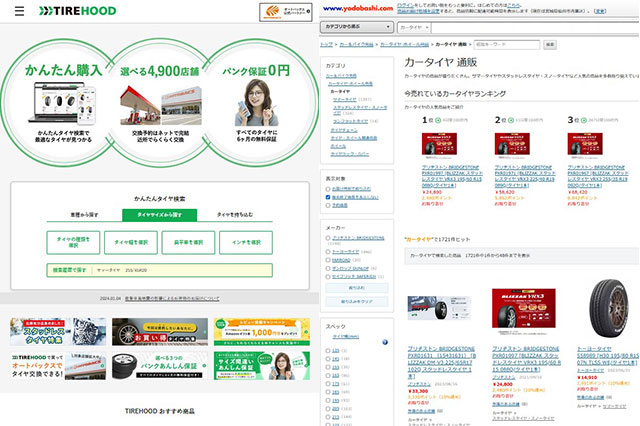
Task: Open the パンクあんしん保証 banner
Action: click(x=160, y=366)
